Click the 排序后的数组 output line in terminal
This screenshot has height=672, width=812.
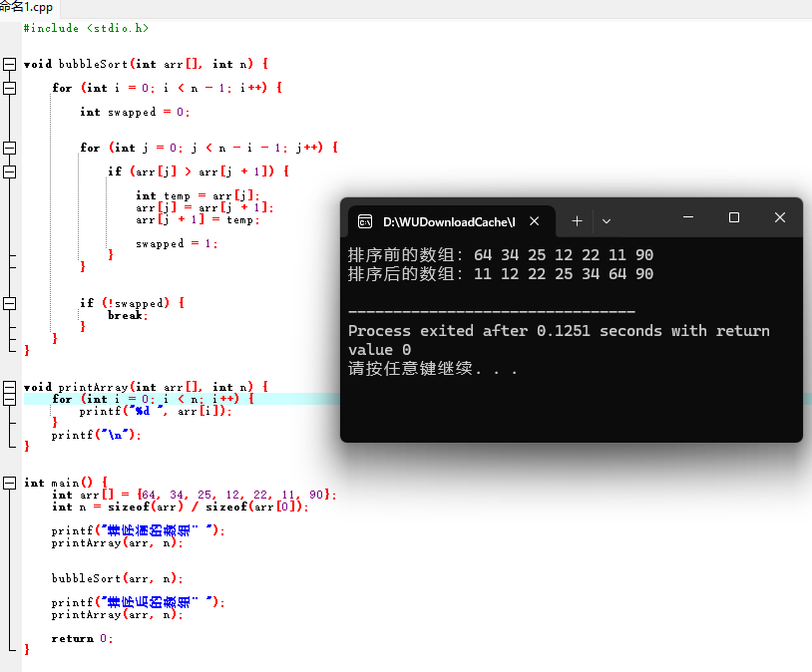coord(501,274)
